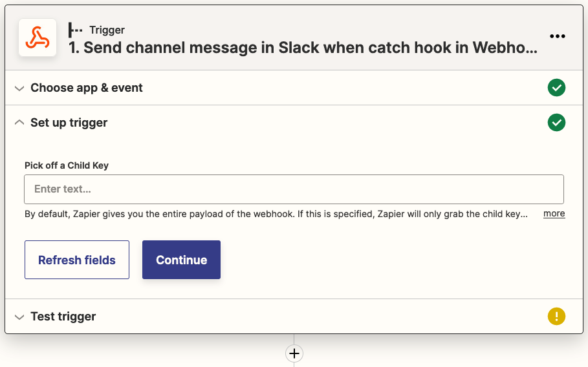The height and width of the screenshot is (367, 588).
Task: Focus the Pick off a Child Key input
Action: coord(294,189)
